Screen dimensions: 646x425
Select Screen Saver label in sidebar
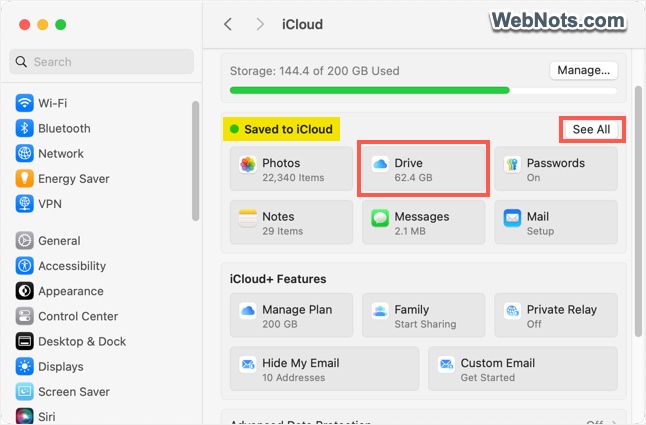74,391
